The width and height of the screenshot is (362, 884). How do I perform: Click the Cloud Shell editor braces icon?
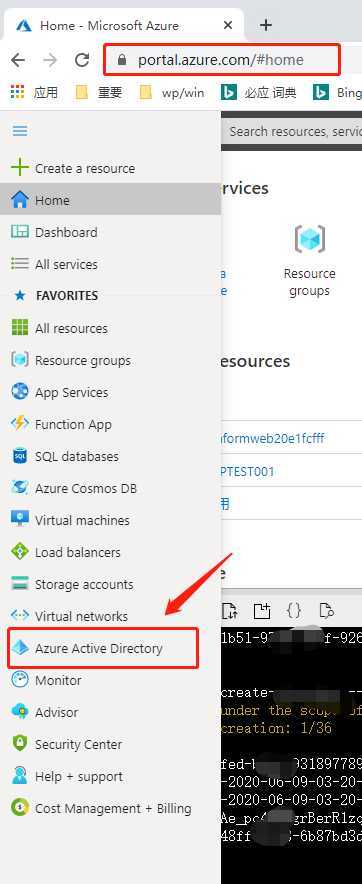point(294,610)
